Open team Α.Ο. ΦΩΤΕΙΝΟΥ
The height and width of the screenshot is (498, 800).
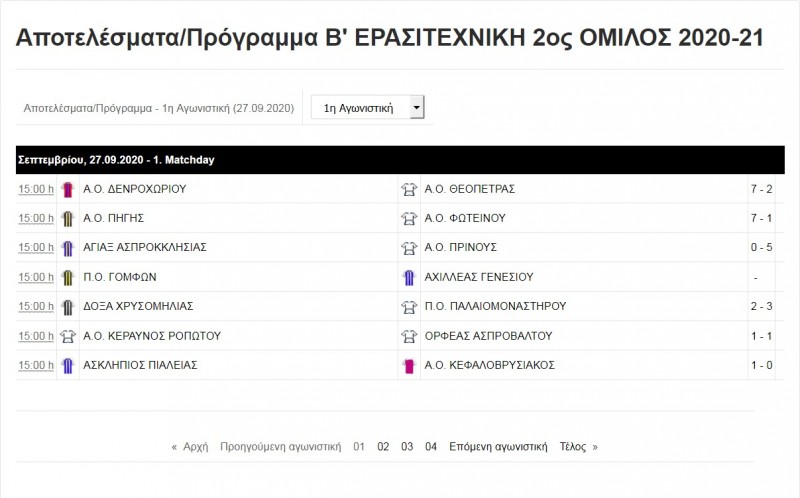pyautogui.click(x=465, y=218)
